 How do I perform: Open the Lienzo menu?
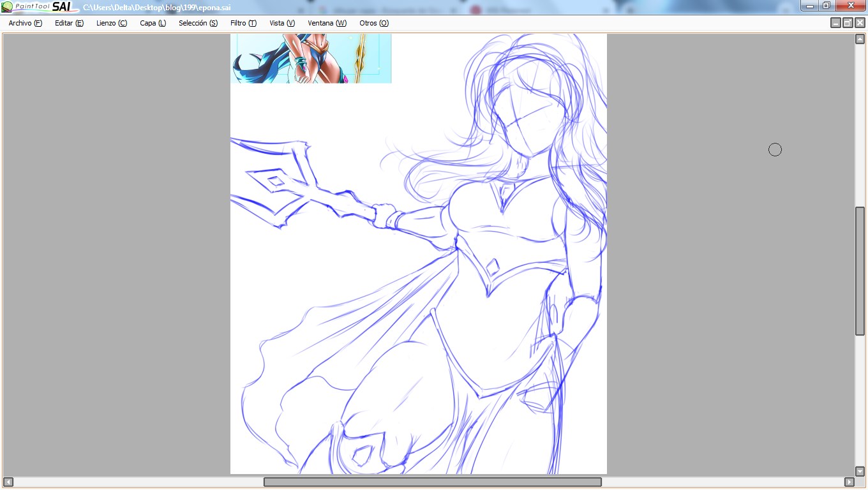[112, 23]
